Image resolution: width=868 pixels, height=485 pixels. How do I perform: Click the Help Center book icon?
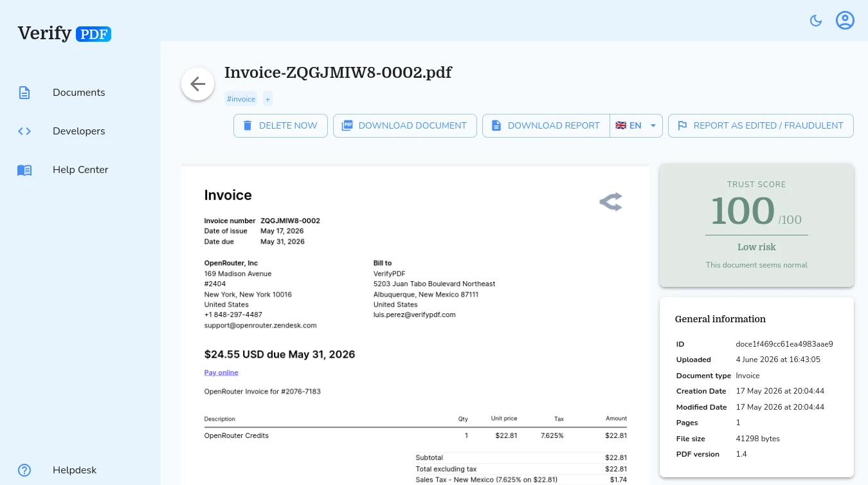click(x=24, y=170)
